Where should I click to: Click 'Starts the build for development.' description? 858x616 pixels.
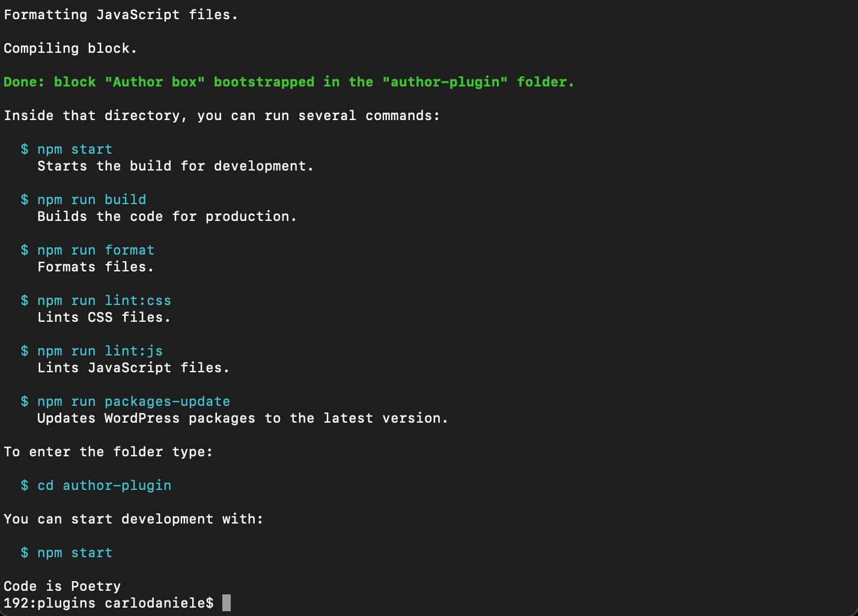pos(175,166)
